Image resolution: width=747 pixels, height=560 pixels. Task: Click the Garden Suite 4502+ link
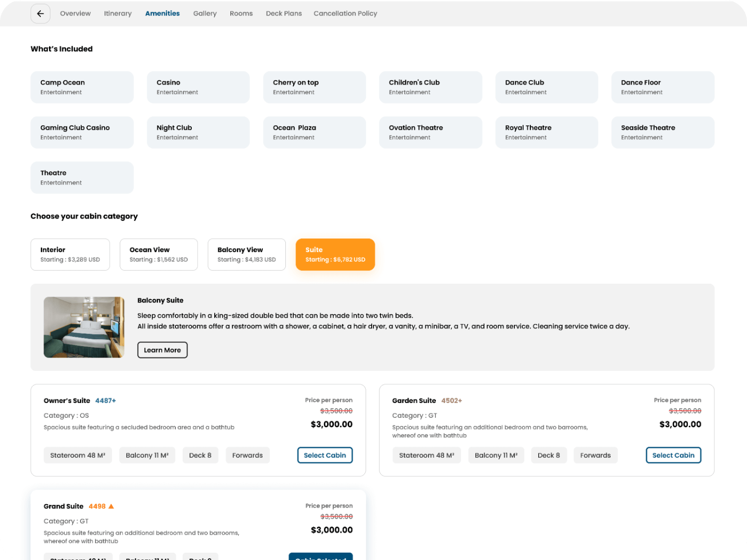click(x=452, y=401)
